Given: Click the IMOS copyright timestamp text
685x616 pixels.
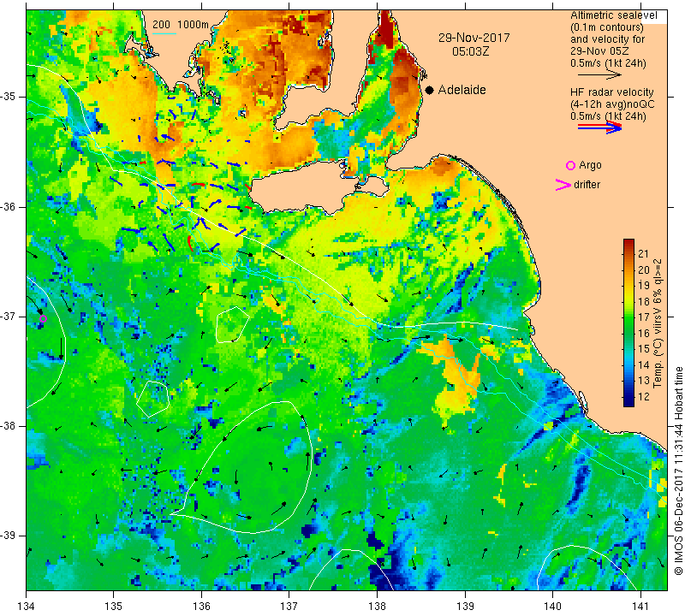Looking at the screenshot, I should pyautogui.click(x=678, y=471).
